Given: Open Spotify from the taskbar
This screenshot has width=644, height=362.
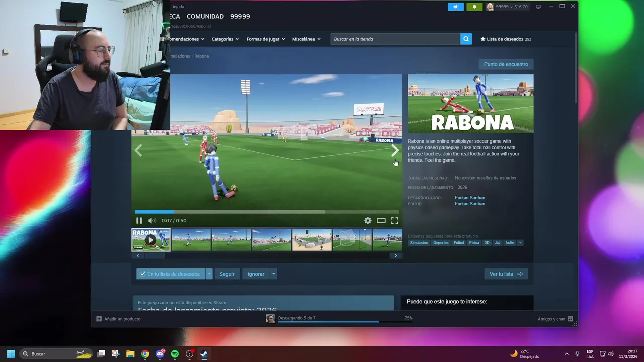Looking at the screenshot, I should point(175,354).
